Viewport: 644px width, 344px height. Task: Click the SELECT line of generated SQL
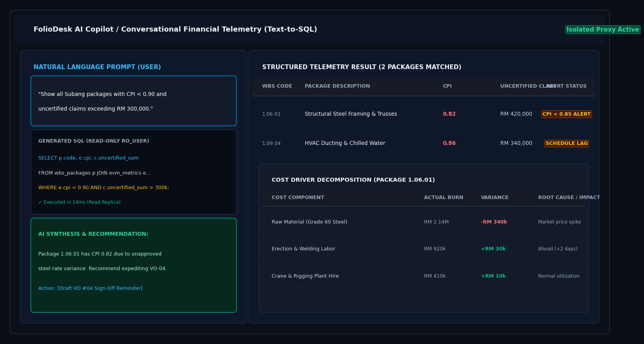(88, 158)
